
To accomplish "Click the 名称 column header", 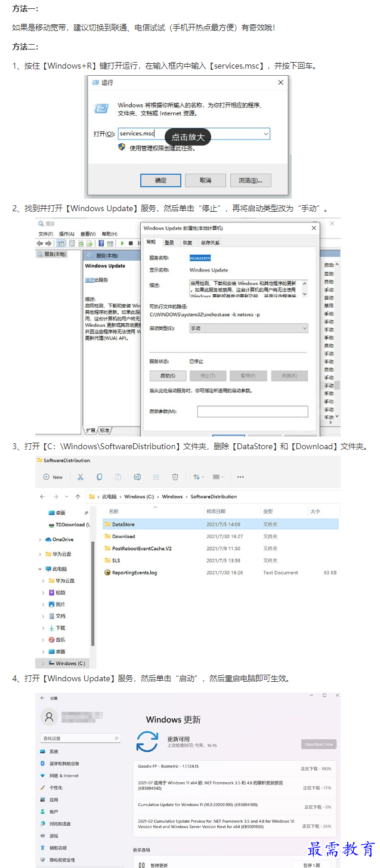I will [113, 512].
